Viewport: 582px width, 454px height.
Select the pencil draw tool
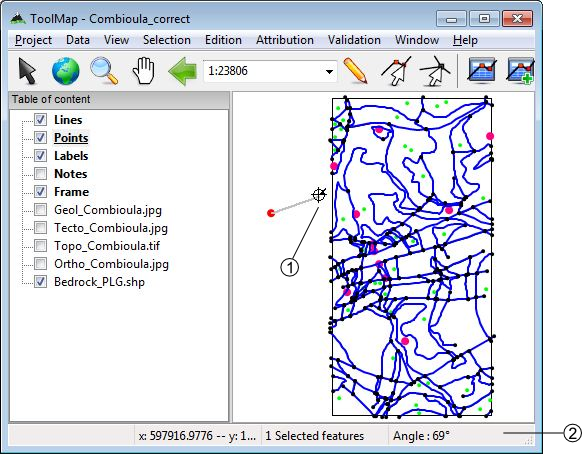tap(355, 71)
